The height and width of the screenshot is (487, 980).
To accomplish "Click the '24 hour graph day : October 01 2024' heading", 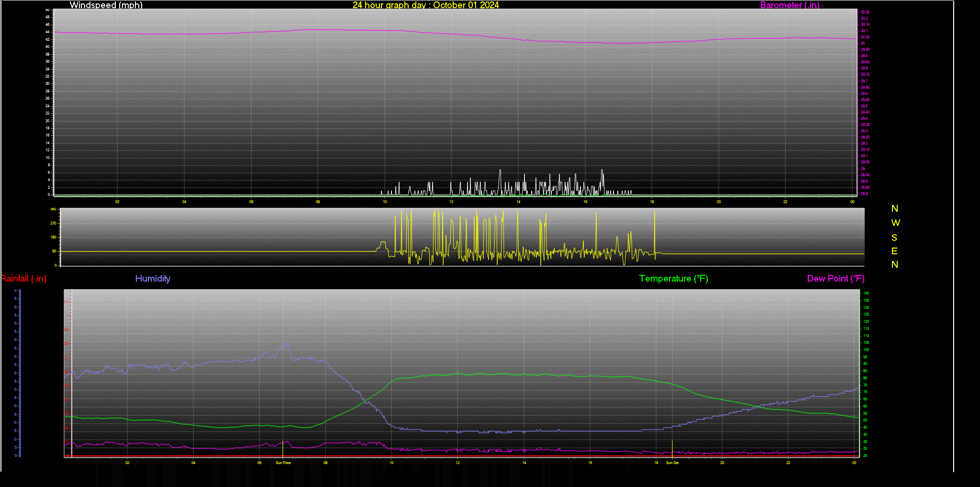I will 425,5.
